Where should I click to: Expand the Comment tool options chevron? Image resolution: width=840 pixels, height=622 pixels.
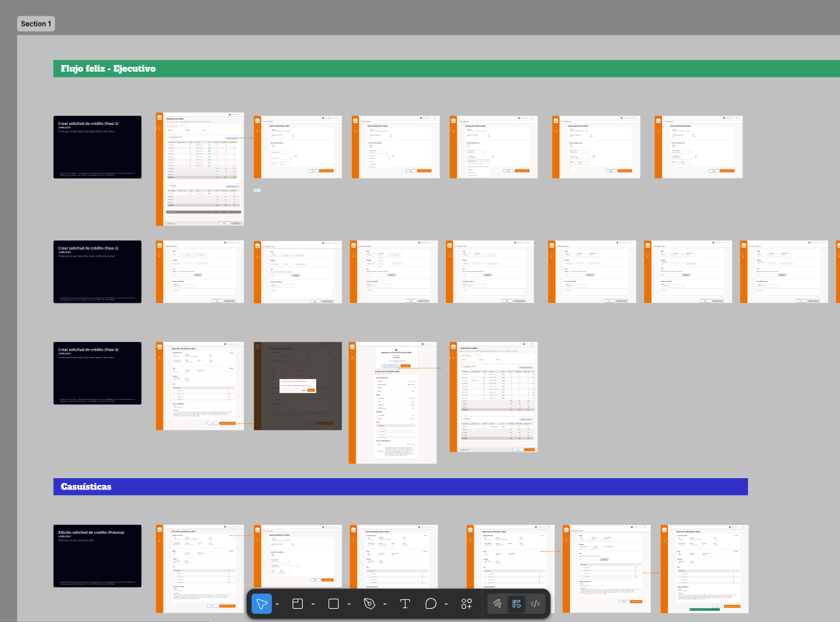[446, 604]
